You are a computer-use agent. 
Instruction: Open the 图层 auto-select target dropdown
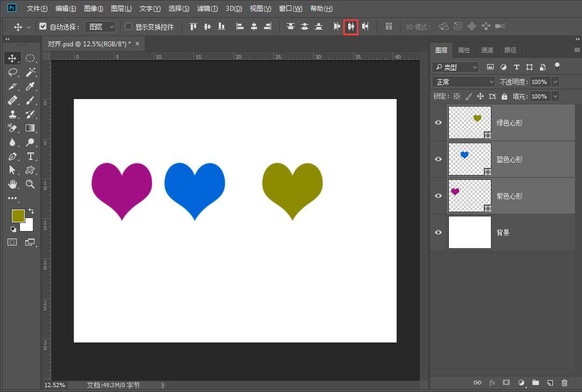point(101,26)
